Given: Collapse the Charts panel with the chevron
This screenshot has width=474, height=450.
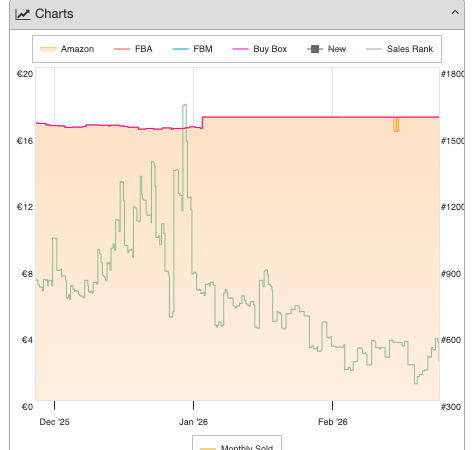Looking at the screenshot, I should pyautogui.click(x=455, y=13).
